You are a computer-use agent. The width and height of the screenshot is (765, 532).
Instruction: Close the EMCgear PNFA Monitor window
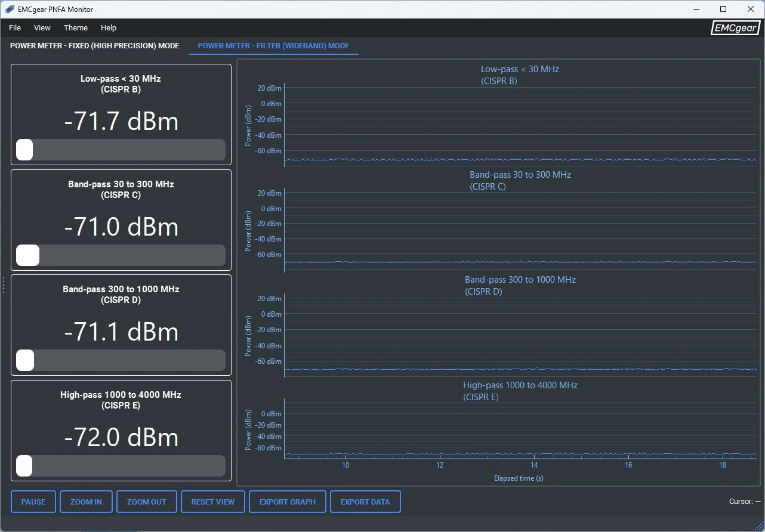click(751, 9)
